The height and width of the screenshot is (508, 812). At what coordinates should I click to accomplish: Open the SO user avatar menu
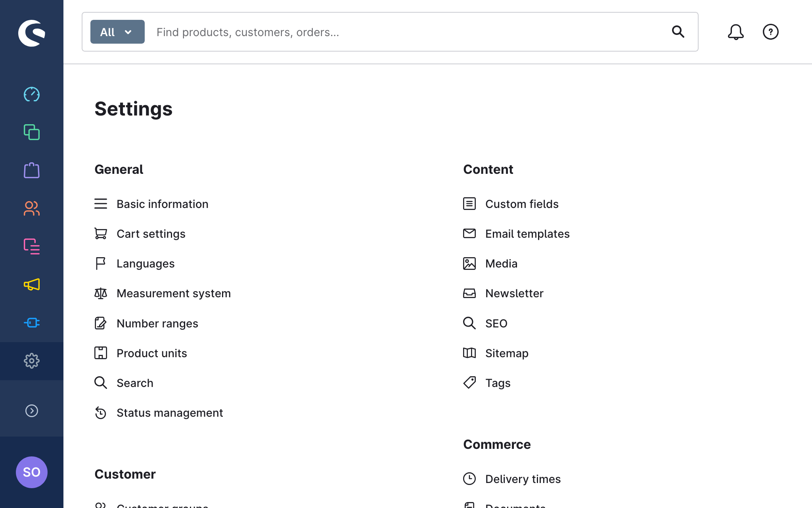point(32,472)
